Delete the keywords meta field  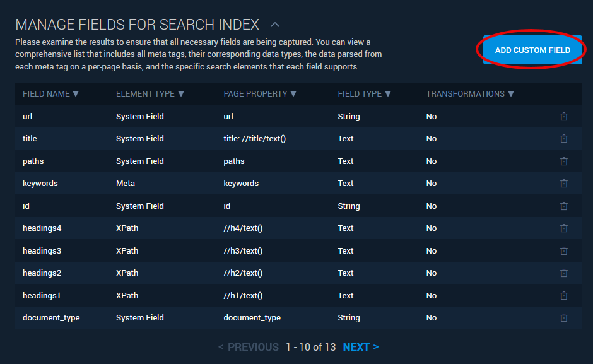563,184
